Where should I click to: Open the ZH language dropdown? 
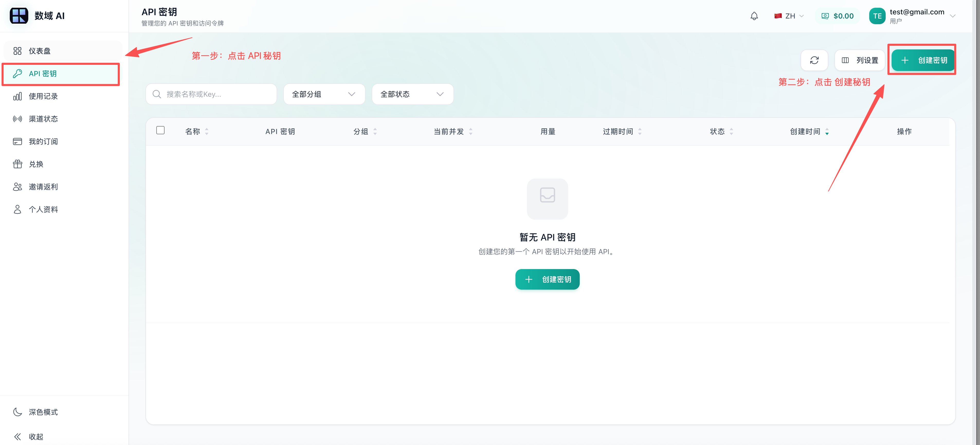[789, 16]
